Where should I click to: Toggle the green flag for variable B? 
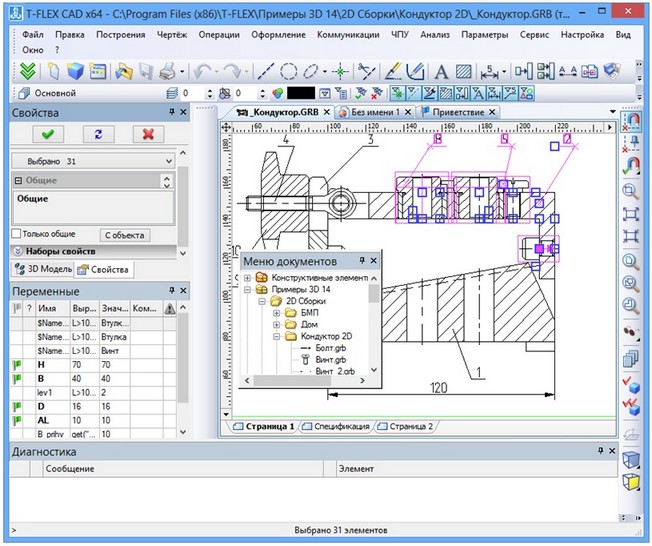click(17, 379)
